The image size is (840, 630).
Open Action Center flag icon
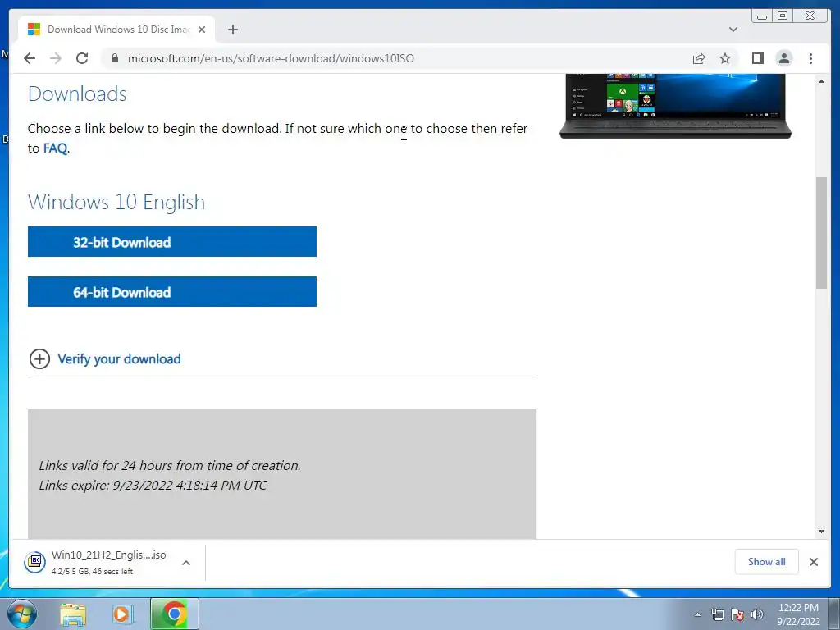tap(737, 614)
